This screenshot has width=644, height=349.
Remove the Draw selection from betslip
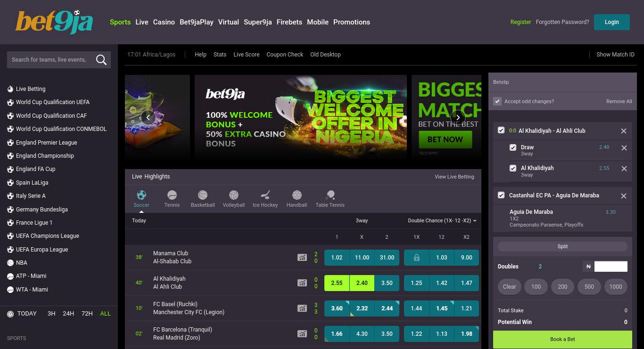(x=624, y=148)
